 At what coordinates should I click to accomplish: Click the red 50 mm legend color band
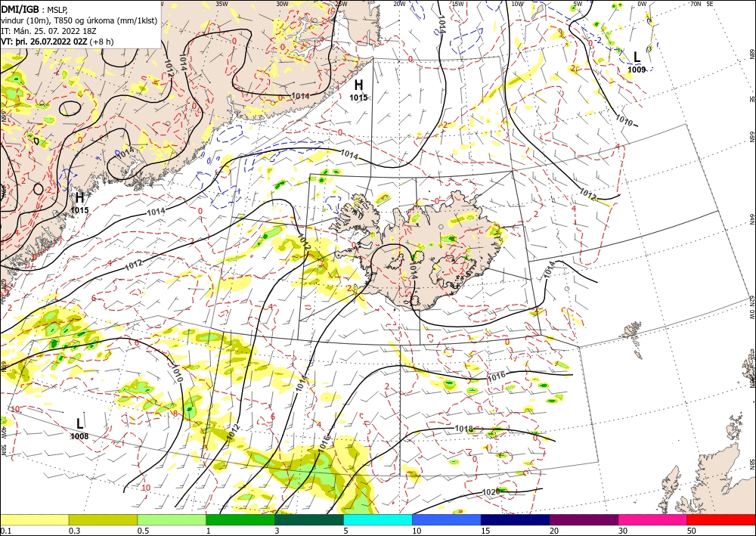tap(721, 519)
